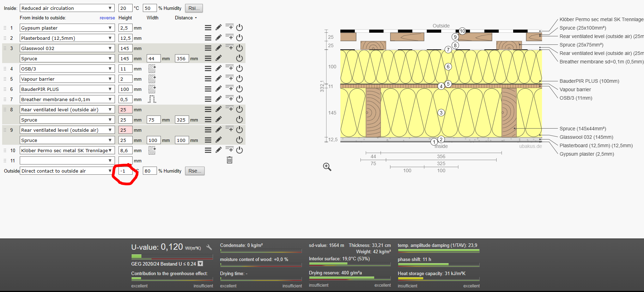Toggle the Vapour barrier layer off
Image resolution: width=644 pixels, height=292 pixels.
pos(239,79)
